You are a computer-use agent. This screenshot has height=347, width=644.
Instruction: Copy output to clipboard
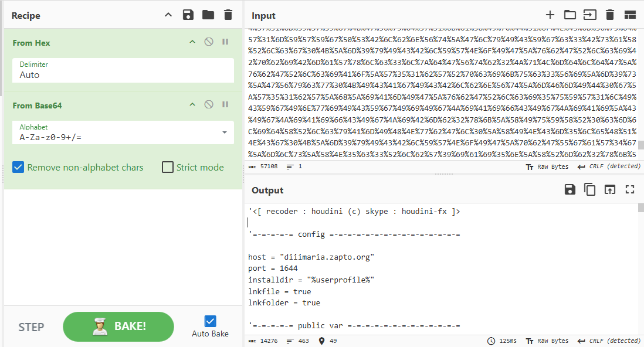pyautogui.click(x=590, y=189)
